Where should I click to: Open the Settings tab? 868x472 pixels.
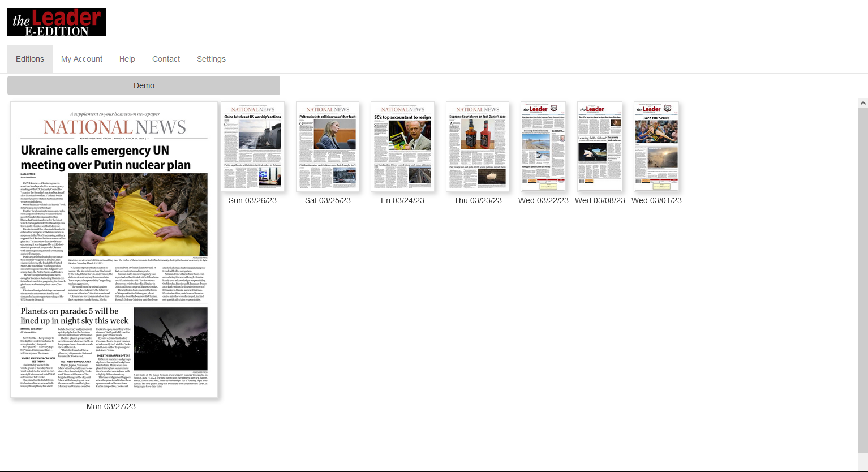click(x=211, y=59)
